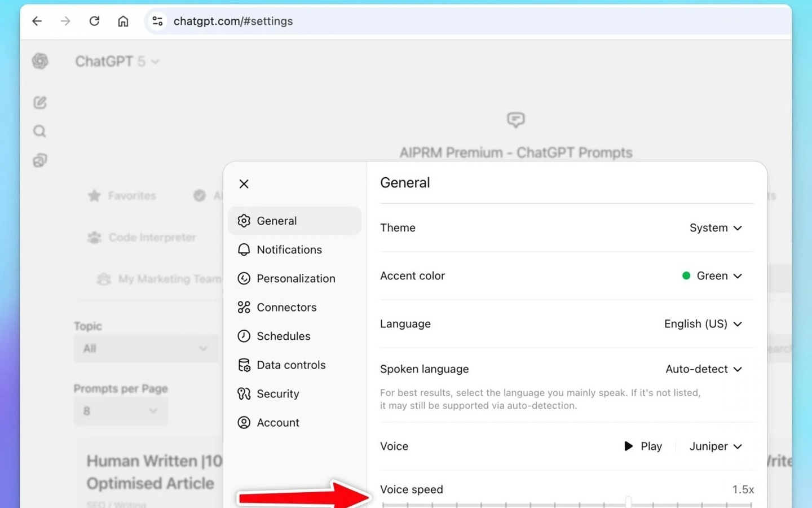This screenshot has height=508, width=812.
Task: Open Prompts per Page dropdown showing 8
Action: pos(120,411)
